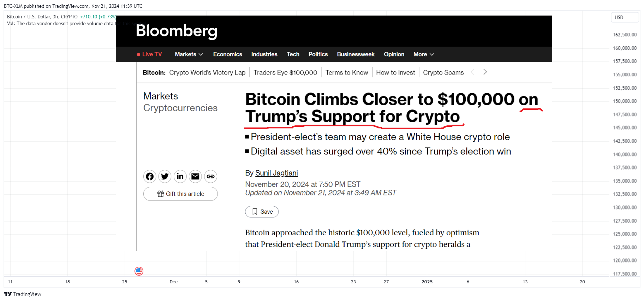Save the article with bookmark button
The width and height of the screenshot is (644, 301).
tap(262, 212)
